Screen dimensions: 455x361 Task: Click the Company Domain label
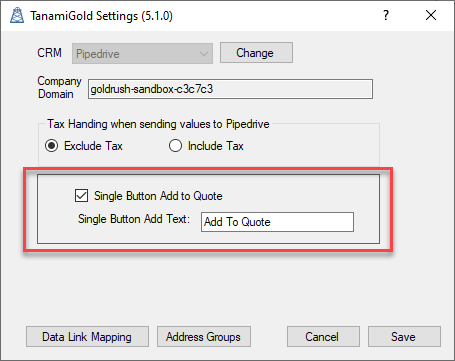click(59, 87)
